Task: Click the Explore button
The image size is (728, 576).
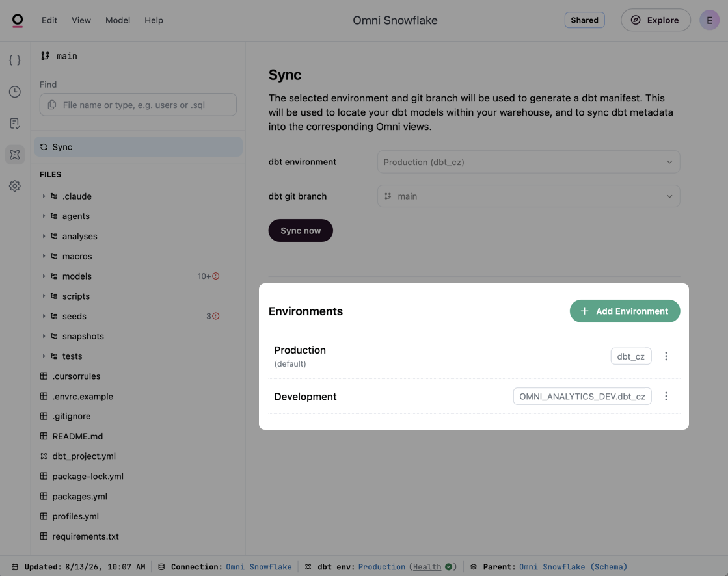Action: tap(656, 20)
